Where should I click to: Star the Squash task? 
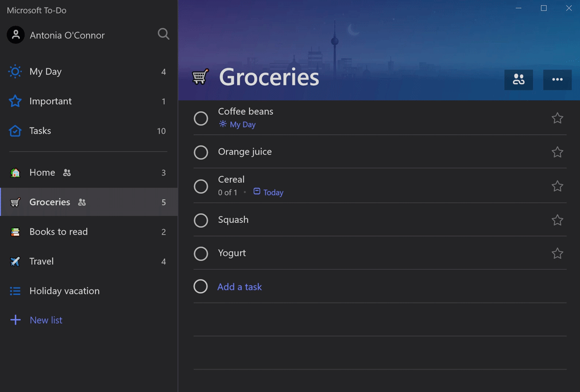[x=557, y=220]
